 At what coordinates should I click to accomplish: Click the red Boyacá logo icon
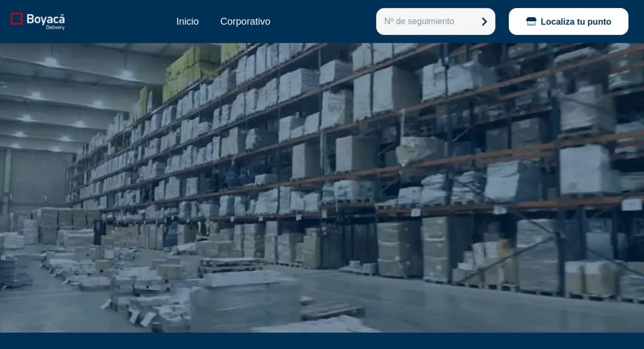coord(17,19)
